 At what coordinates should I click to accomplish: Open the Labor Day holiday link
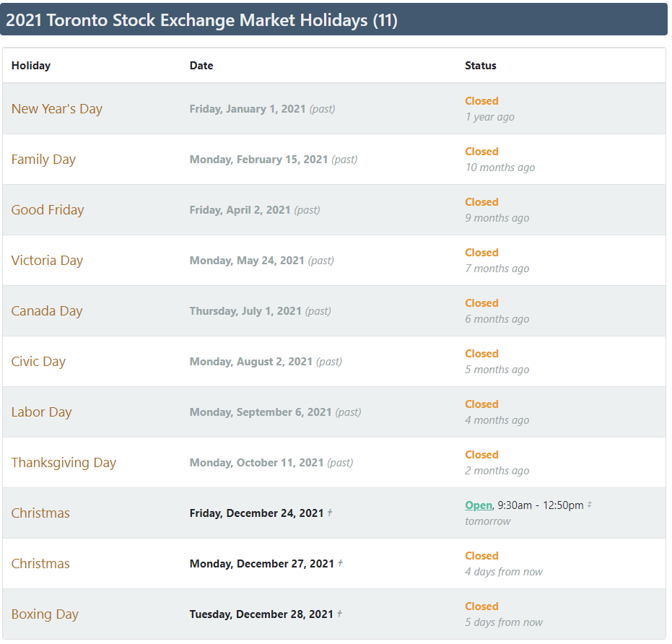41,412
